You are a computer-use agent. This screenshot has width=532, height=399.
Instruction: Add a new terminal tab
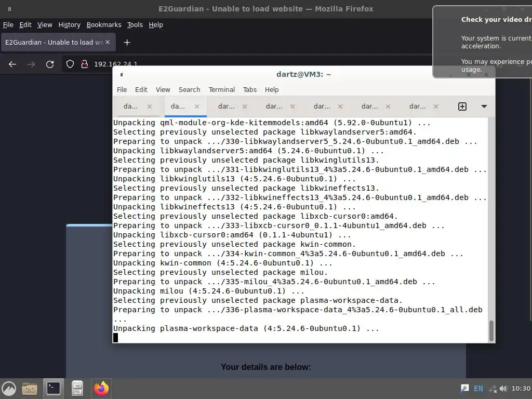click(x=462, y=107)
